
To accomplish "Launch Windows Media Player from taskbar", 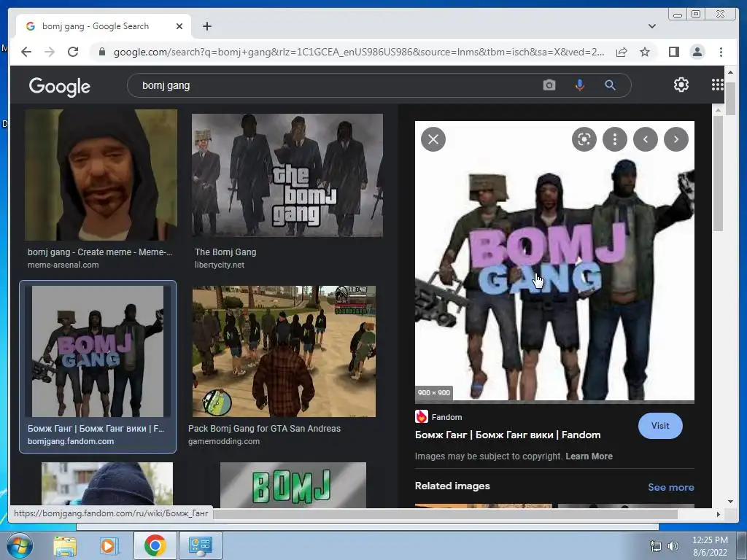I will click(109, 545).
